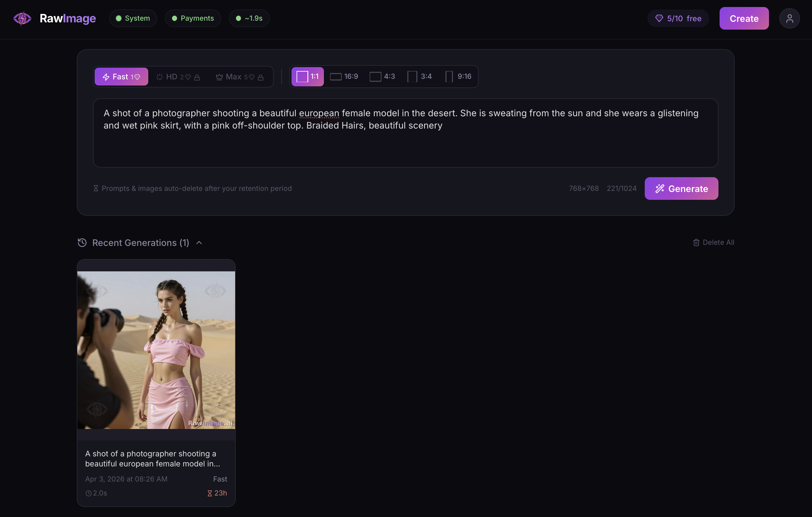Click the hourglass 23h retention icon

(x=210, y=493)
